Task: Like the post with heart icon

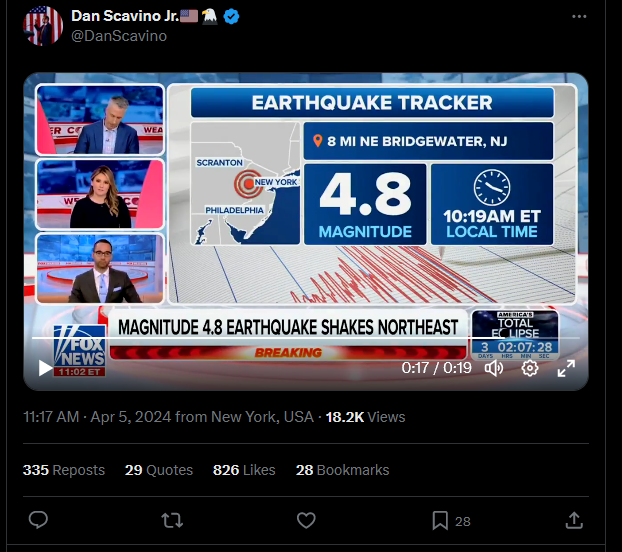Action: click(x=306, y=520)
